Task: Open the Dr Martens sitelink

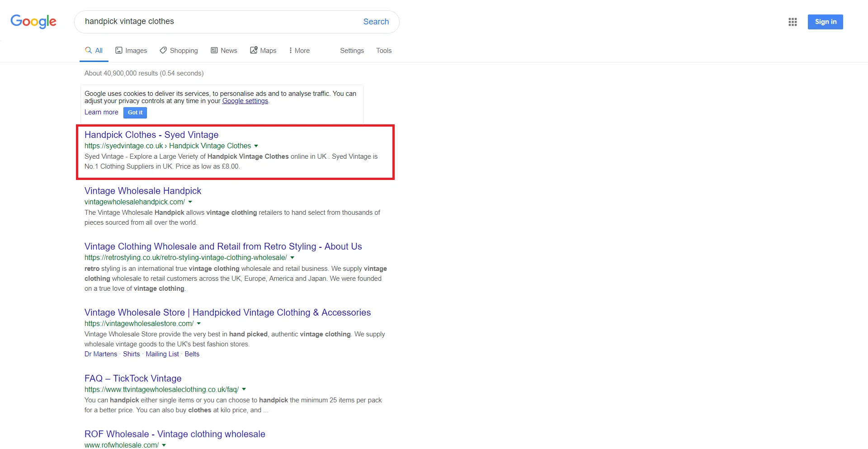Action: pyautogui.click(x=101, y=354)
